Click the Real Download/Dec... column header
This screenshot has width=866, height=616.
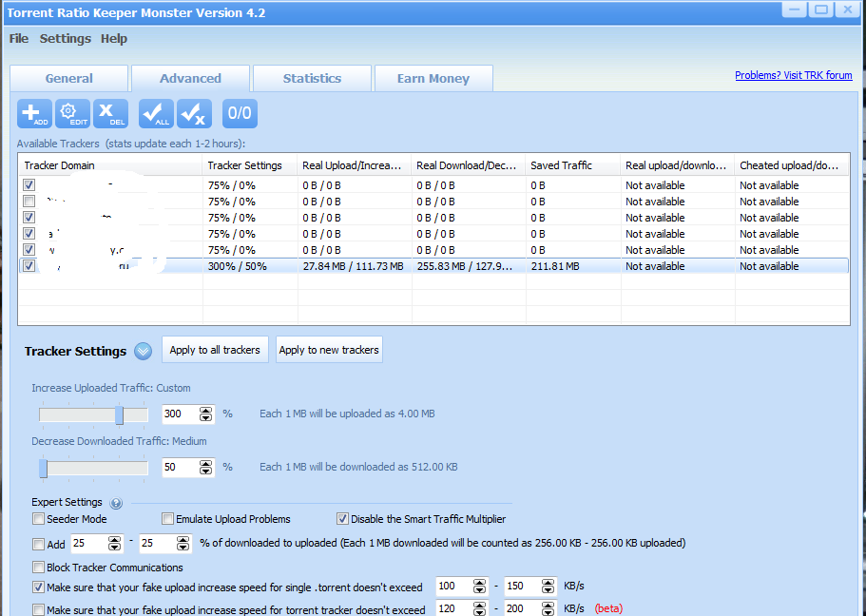pos(469,165)
